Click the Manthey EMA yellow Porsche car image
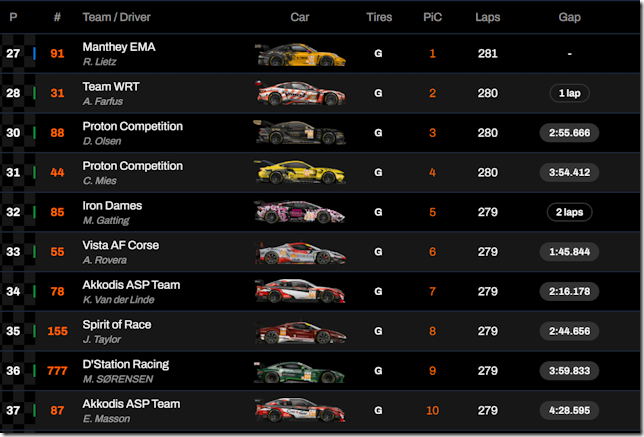 tap(300, 55)
